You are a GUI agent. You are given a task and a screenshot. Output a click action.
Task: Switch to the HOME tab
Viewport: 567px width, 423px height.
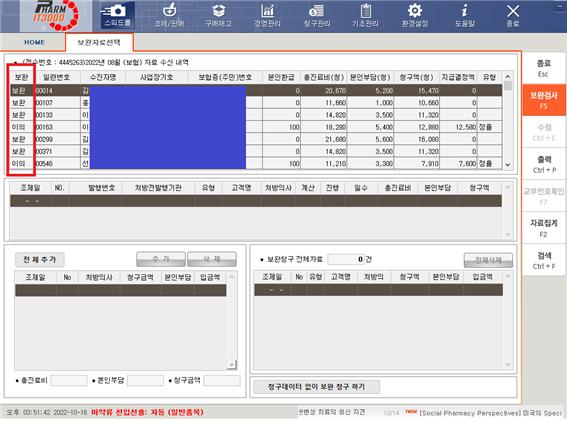click(x=34, y=42)
